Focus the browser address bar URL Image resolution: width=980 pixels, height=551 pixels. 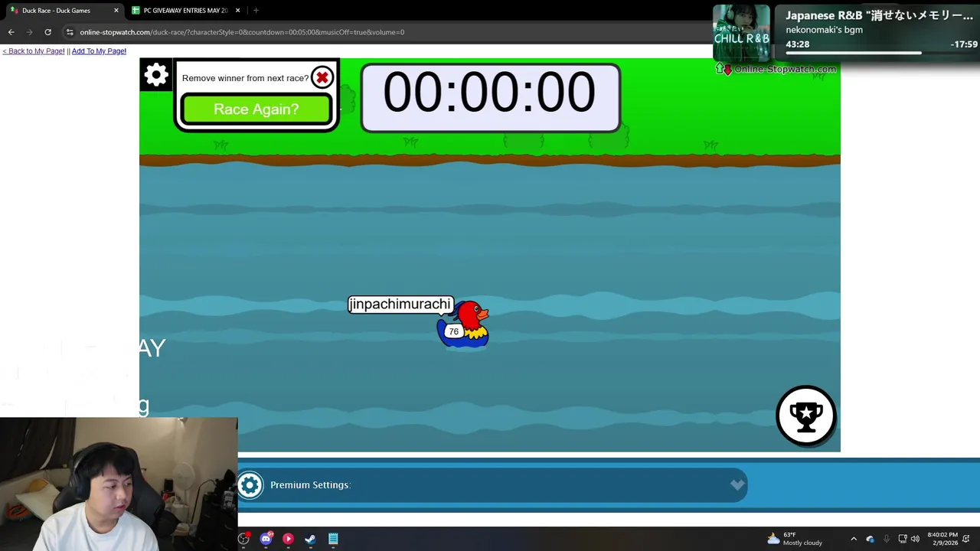(242, 32)
